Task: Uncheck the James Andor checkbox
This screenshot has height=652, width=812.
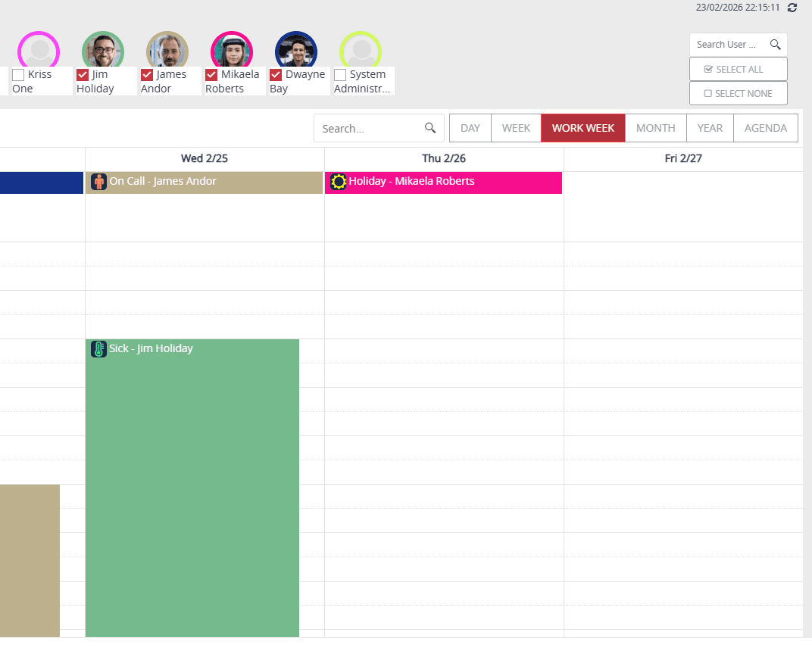Action: coord(147,75)
